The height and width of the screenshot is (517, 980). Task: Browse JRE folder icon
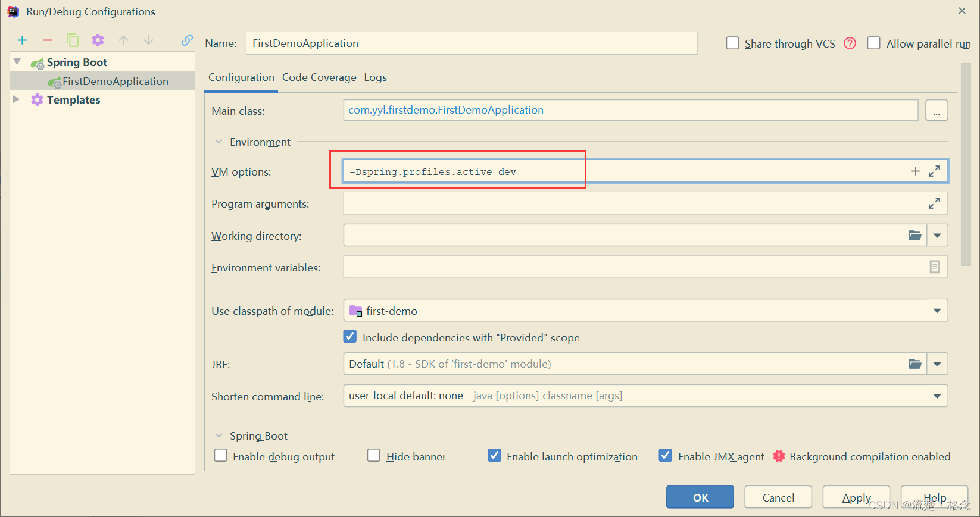coord(915,364)
